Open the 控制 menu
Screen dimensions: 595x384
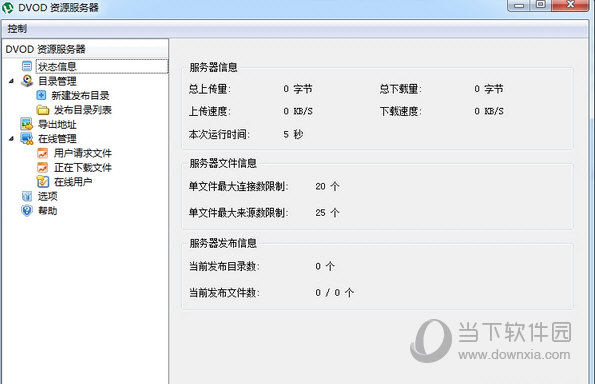click(x=17, y=28)
